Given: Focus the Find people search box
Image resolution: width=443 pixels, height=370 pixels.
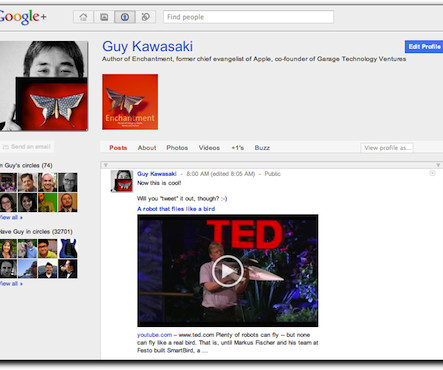Looking at the screenshot, I should point(248,17).
